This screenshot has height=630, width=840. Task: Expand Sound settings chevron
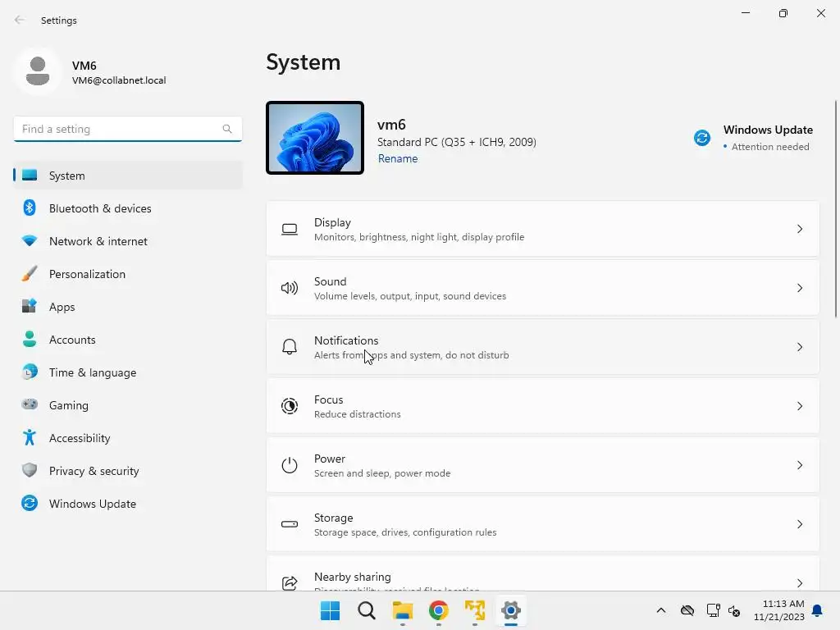[799, 288]
